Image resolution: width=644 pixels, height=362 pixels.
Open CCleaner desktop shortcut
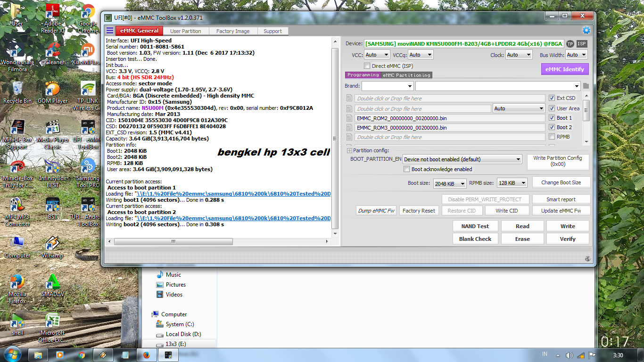point(53,54)
